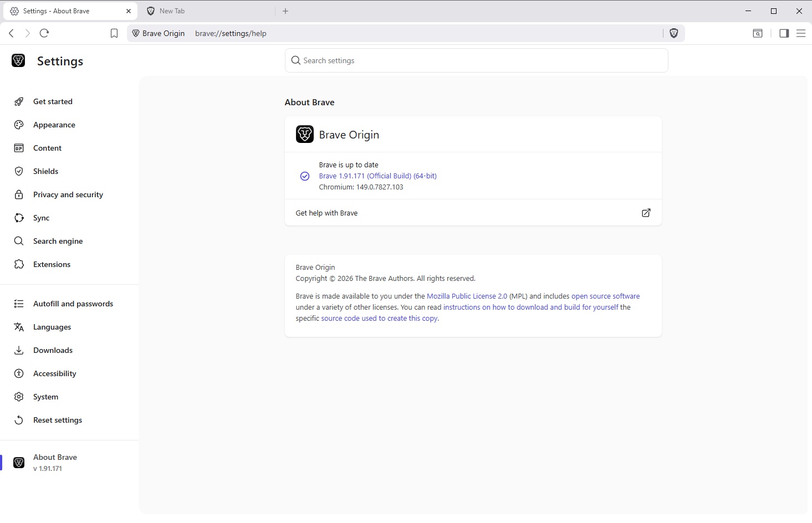Close the Settings - About Brave tab
The height and width of the screenshot is (523, 812).
click(129, 11)
